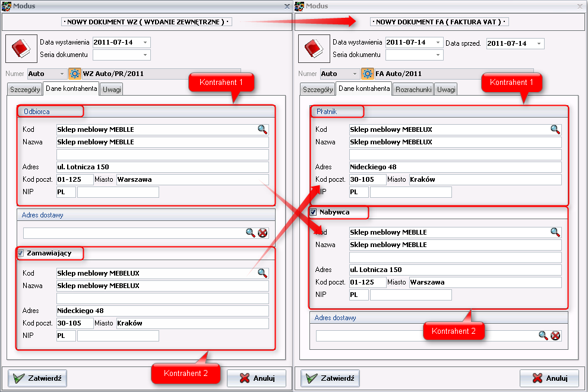Click Zamawiający Miasto field Kraków
The image size is (588, 392).
tap(192, 323)
